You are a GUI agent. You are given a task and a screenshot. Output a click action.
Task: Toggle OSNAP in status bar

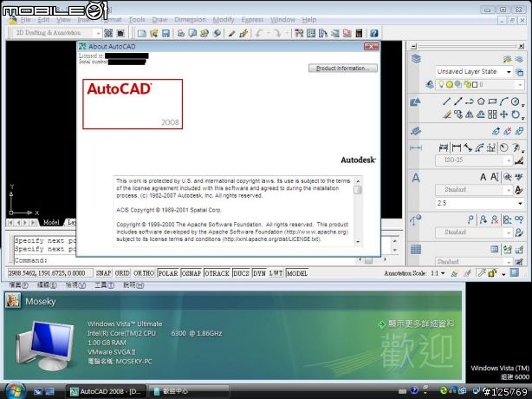pyautogui.click(x=191, y=273)
